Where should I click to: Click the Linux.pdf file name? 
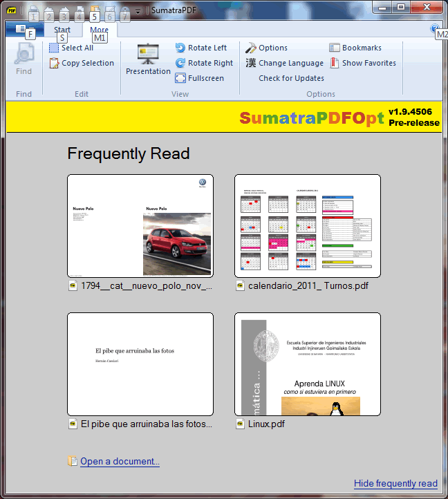[x=266, y=424]
